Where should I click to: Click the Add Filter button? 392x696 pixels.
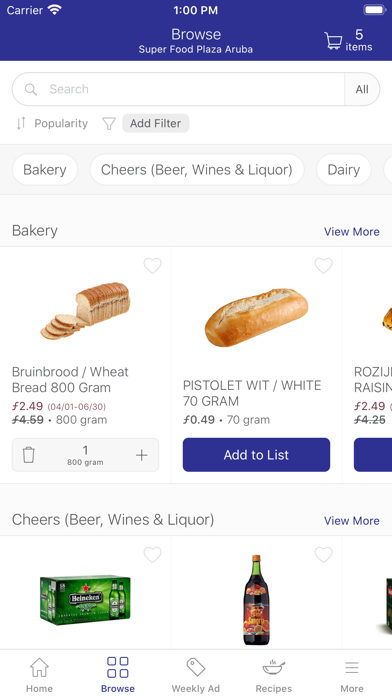pos(155,123)
